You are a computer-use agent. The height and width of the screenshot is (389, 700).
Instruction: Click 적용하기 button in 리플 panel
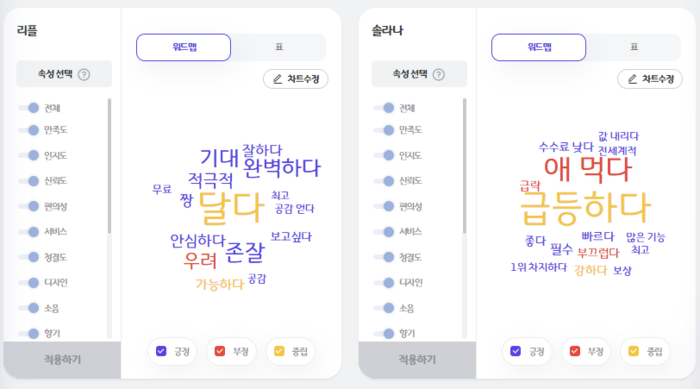(x=62, y=360)
